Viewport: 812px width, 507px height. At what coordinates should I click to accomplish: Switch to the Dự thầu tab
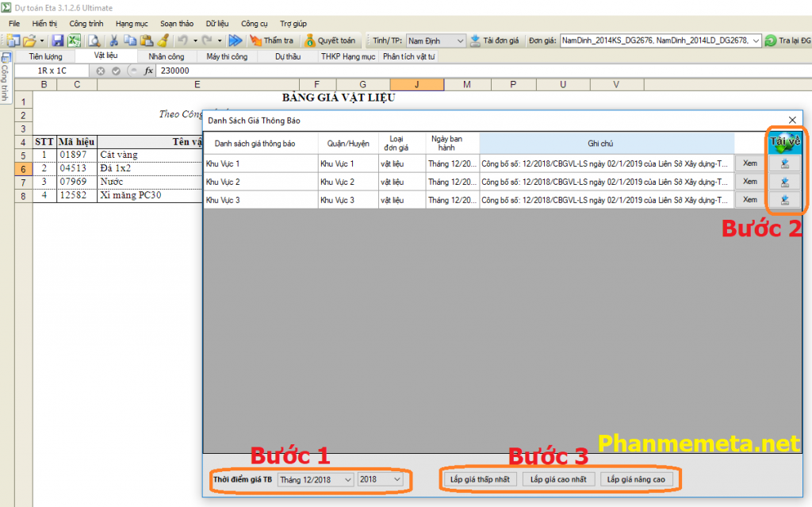288,57
